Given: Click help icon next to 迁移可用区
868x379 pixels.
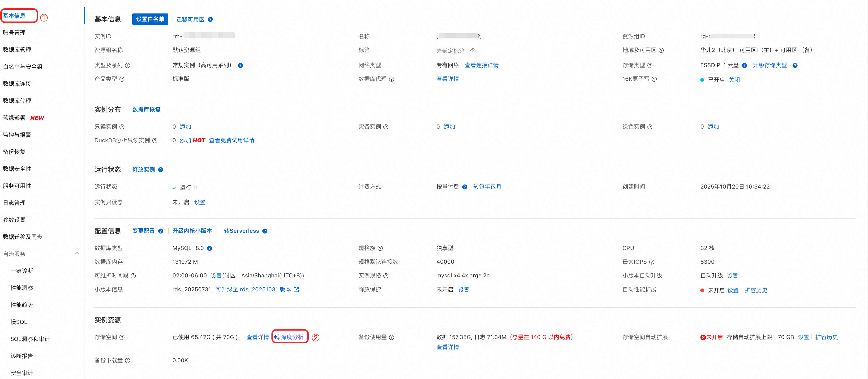Looking at the screenshot, I should [x=210, y=20].
